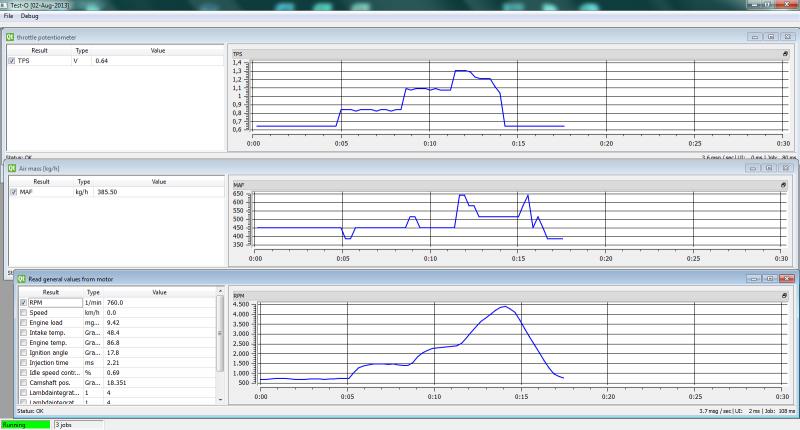Enable the Engine load checkbox
The image size is (800, 430).
tap(23, 323)
